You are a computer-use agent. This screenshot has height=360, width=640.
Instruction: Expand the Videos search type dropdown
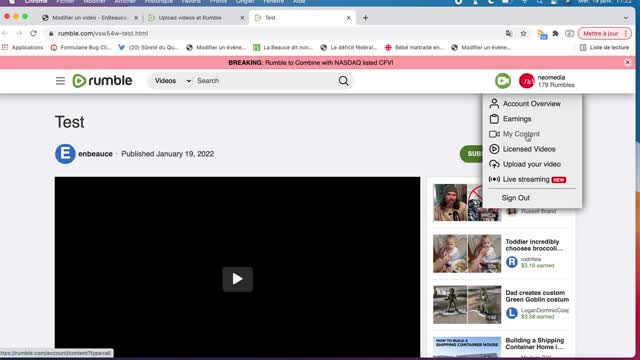172,81
